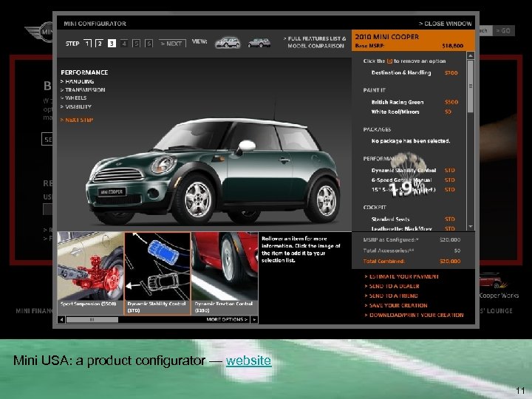
Task: Click Download/Print Your Creation
Action: pyautogui.click(x=414, y=315)
